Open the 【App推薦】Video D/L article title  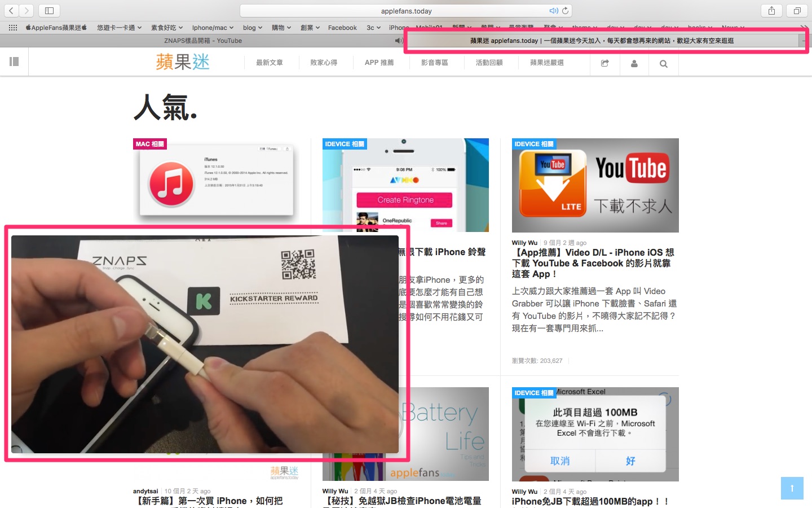tap(593, 263)
